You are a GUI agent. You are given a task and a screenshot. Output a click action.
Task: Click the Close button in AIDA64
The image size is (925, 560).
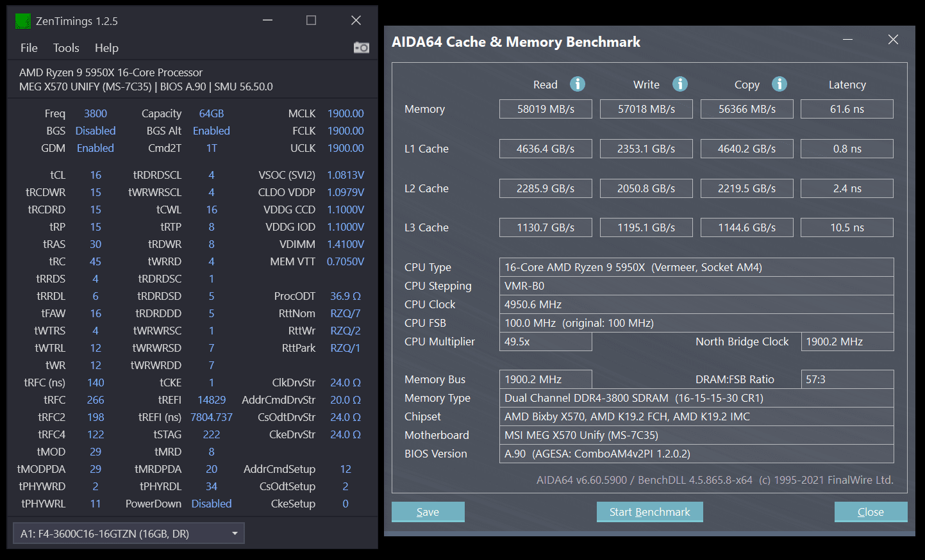coord(871,512)
